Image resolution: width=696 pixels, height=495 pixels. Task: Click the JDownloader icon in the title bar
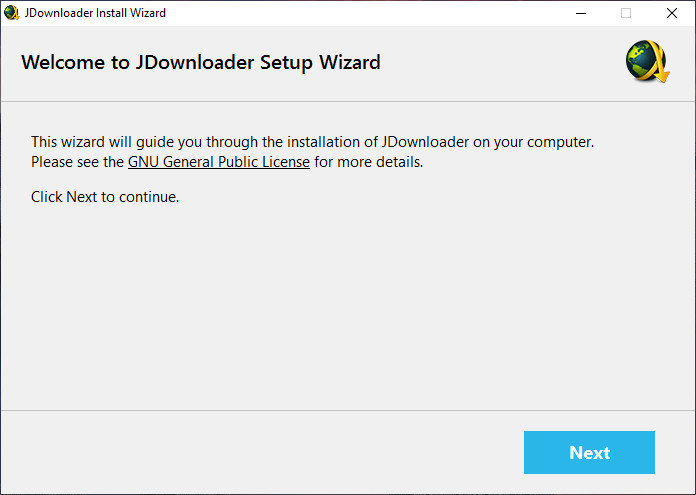click(12, 13)
